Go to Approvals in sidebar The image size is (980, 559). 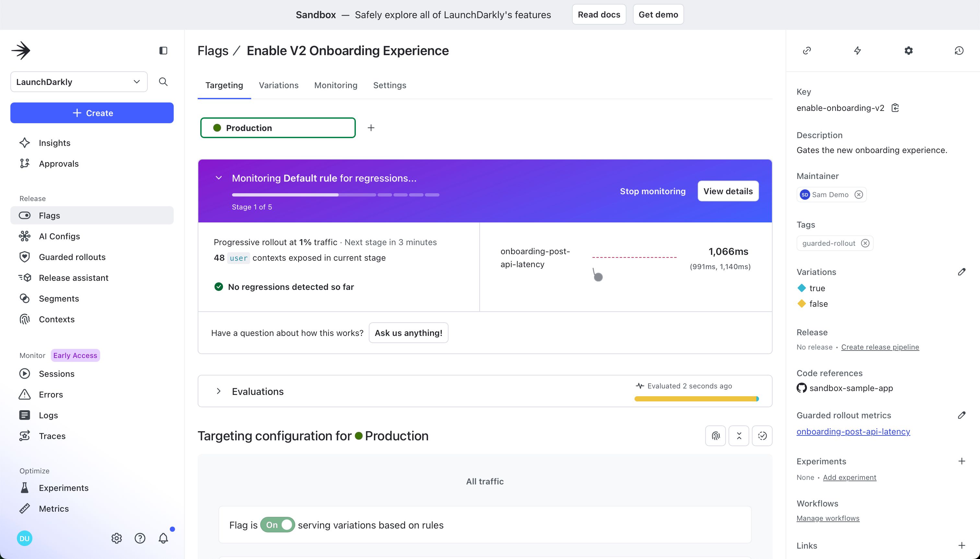[x=92, y=163]
